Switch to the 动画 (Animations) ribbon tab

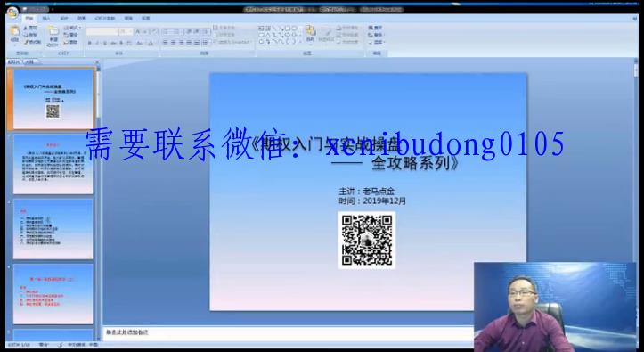81,19
